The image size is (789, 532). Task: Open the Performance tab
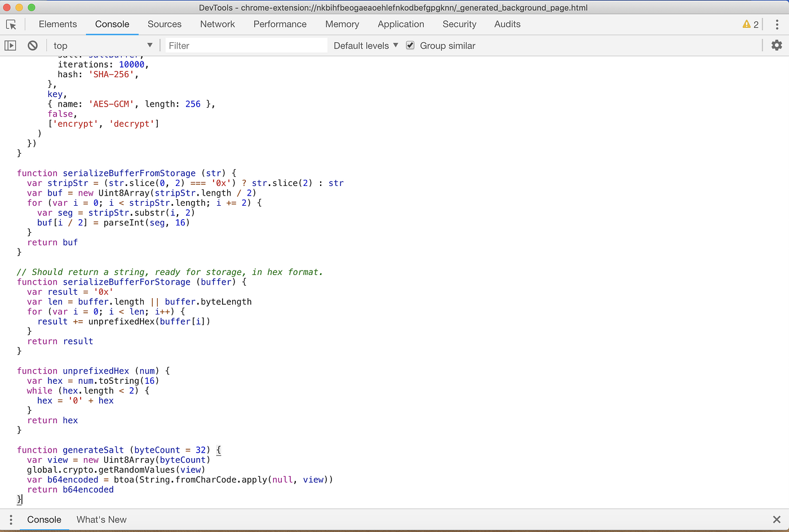click(280, 24)
